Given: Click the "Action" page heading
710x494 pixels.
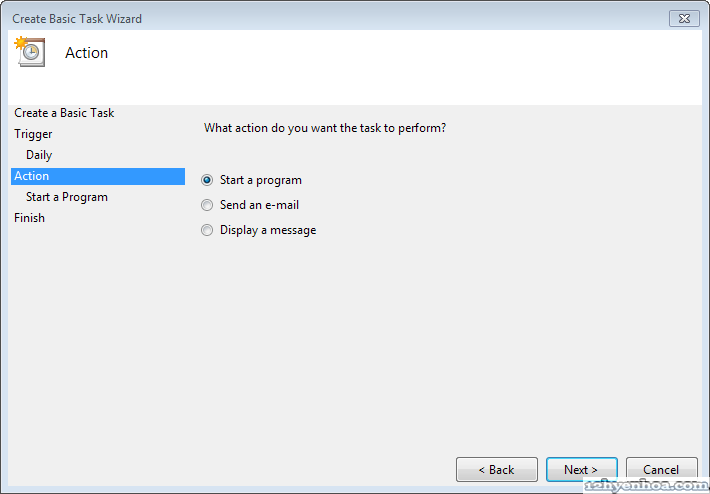Looking at the screenshot, I should (x=86, y=53).
